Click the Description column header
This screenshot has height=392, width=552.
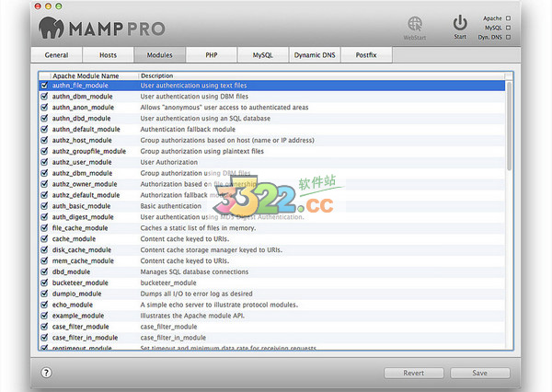point(321,75)
